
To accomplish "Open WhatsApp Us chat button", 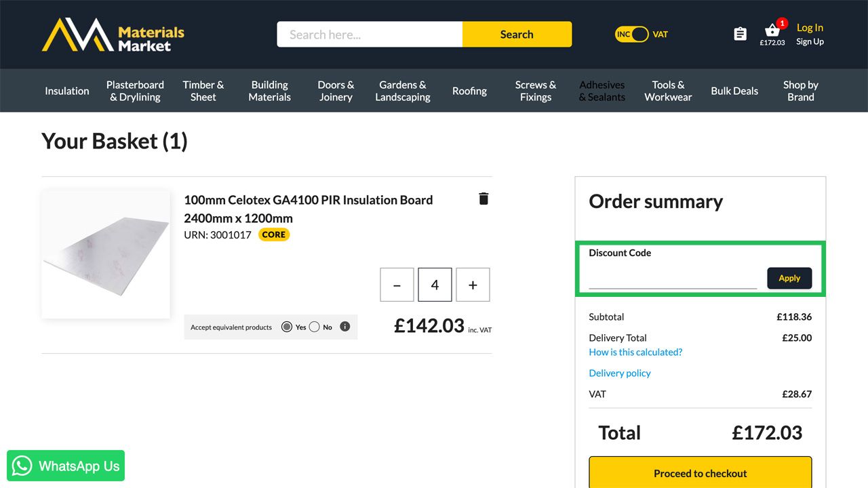I will tap(66, 466).
